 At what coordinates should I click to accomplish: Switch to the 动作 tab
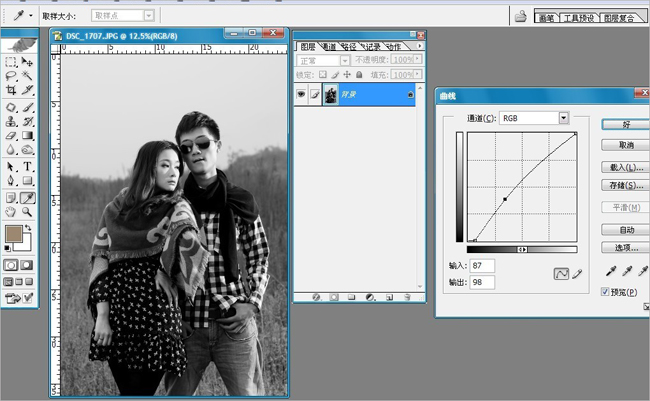[394, 46]
